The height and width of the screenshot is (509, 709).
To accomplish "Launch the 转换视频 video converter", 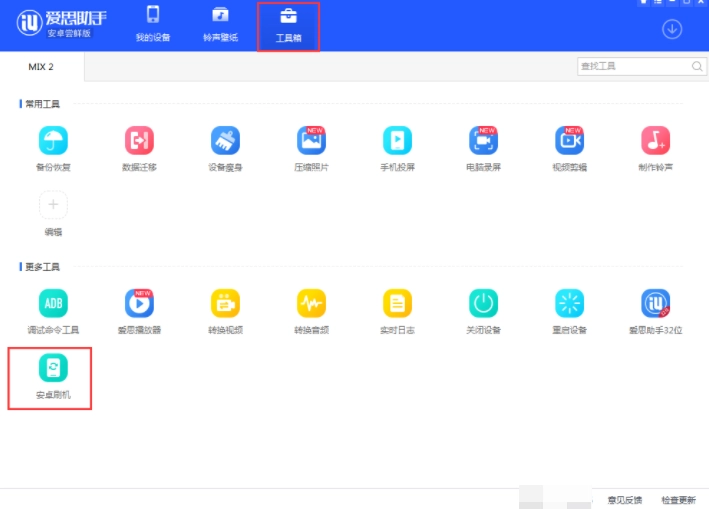I will point(225,303).
